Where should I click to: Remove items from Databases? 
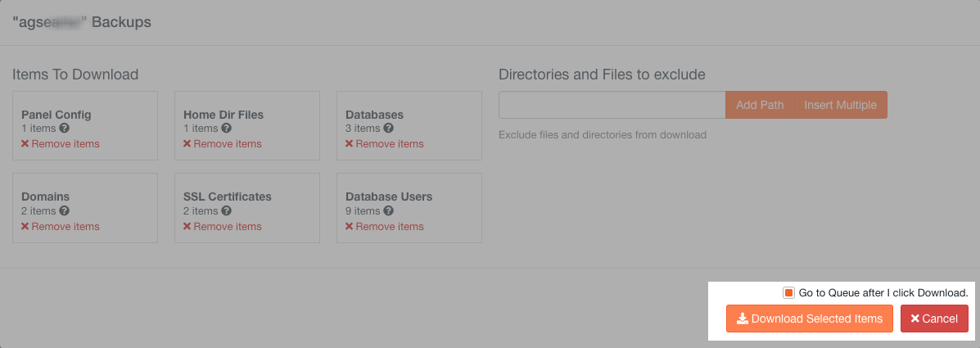(384, 143)
